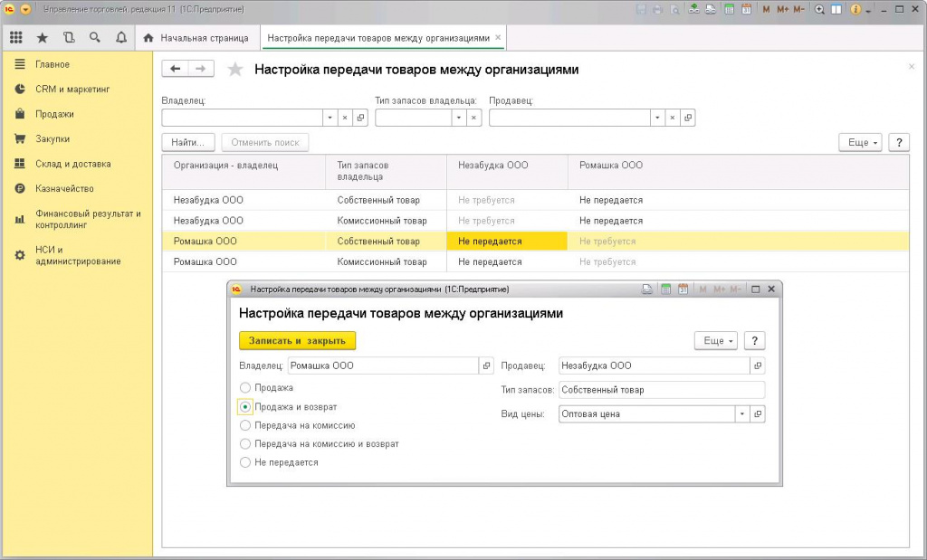Open Склад и доставка section
Viewport: 927px width, 560px height.
click(72, 164)
